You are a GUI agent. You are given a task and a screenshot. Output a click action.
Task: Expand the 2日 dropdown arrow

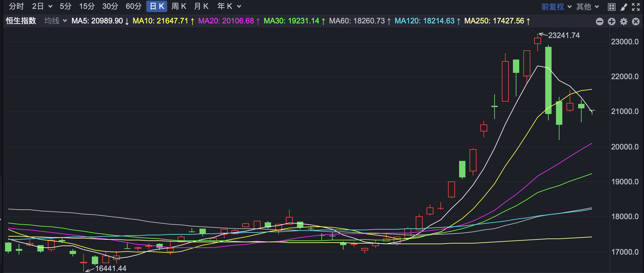pyautogui.click(x=50, y=7)
